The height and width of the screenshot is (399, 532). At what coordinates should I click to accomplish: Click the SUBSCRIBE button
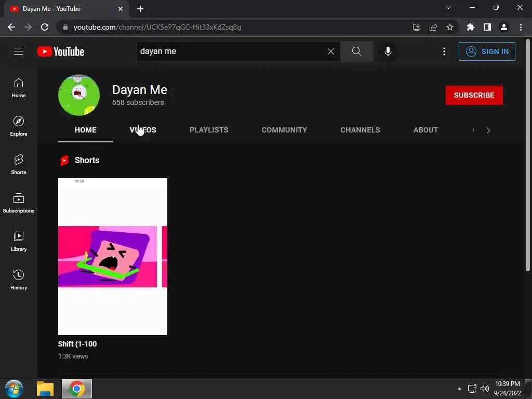tap(474, 96)
